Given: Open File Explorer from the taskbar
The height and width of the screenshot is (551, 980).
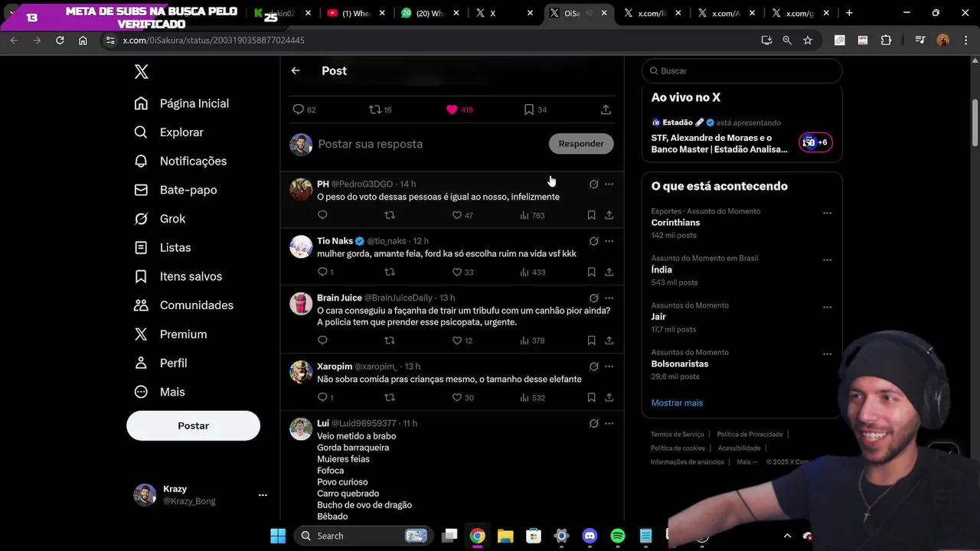Looking at the screenshot, I should 505,536.
